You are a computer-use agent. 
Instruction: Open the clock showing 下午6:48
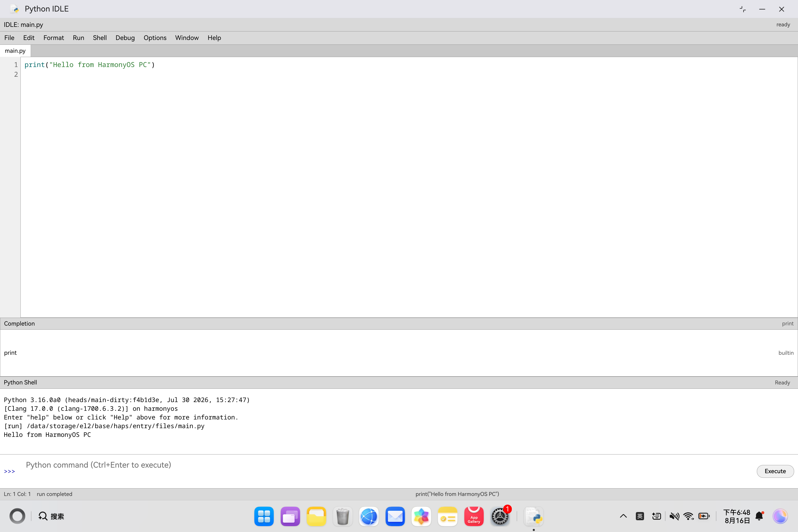click(737, 516)
